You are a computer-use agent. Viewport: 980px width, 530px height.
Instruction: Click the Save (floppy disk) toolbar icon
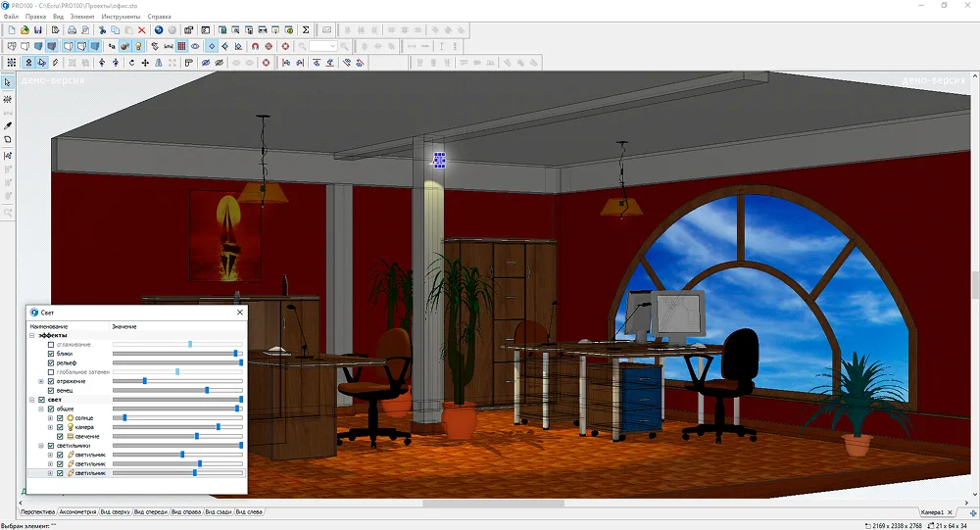pos(39,30)
